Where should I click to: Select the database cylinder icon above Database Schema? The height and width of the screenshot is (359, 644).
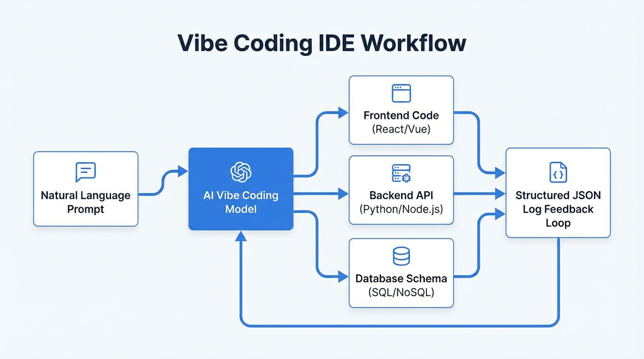pyautogui.click(x=401, y=256)
